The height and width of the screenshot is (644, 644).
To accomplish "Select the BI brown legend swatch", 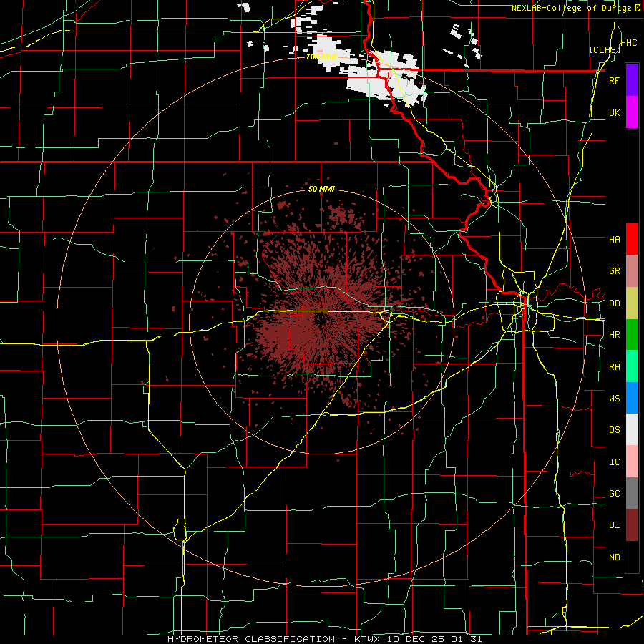I will [632, 525].
